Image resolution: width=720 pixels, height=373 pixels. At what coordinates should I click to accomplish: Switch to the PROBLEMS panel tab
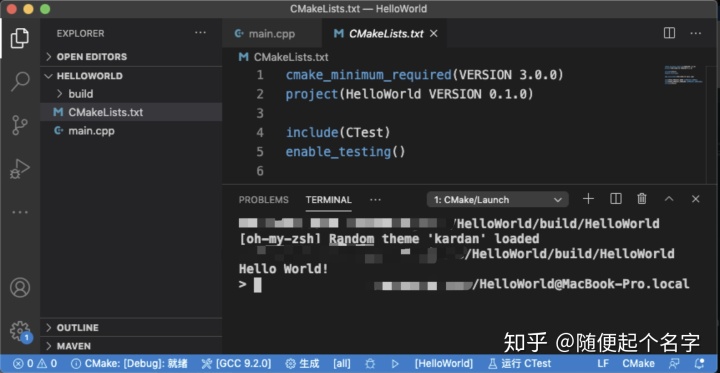(x=264, y=200)
